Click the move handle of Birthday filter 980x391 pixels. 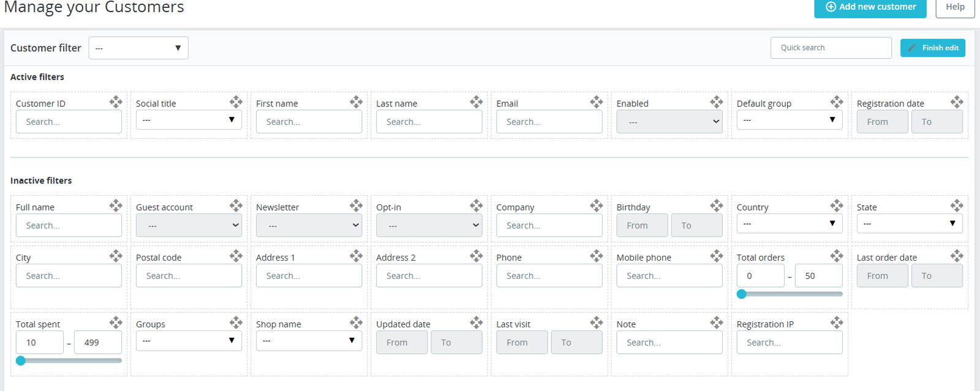click(x=716, y=206)
